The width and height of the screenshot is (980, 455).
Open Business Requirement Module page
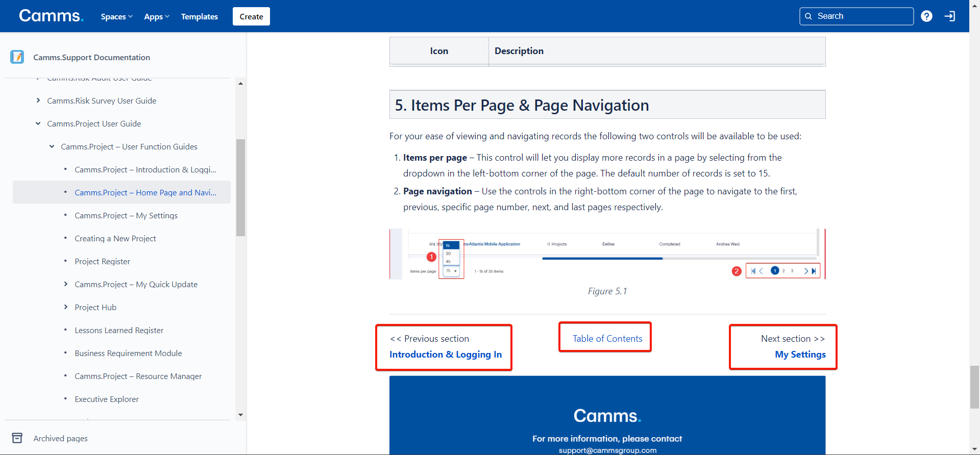(128, 353)
